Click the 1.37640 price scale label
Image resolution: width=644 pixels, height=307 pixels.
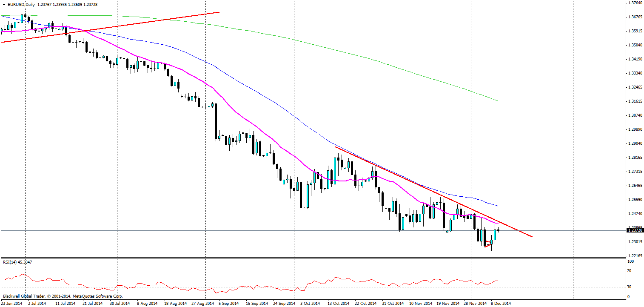(635, 3)
